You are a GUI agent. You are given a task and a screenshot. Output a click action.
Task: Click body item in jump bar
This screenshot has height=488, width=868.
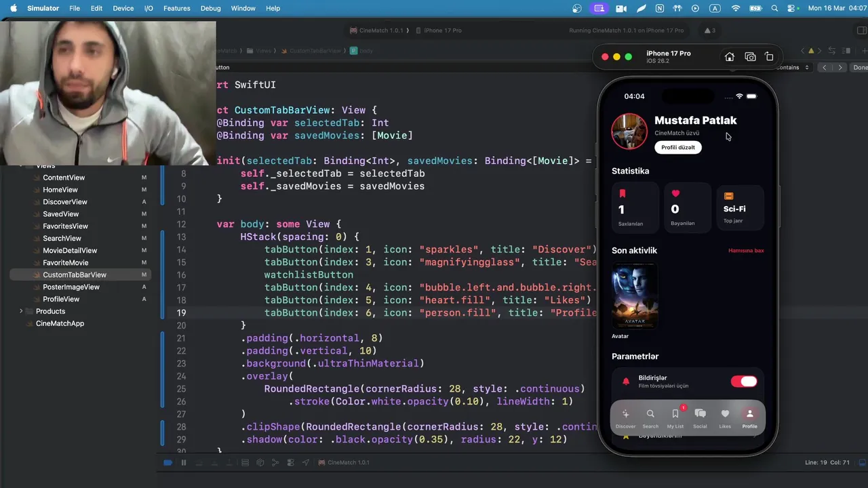[x=362, y=51]
